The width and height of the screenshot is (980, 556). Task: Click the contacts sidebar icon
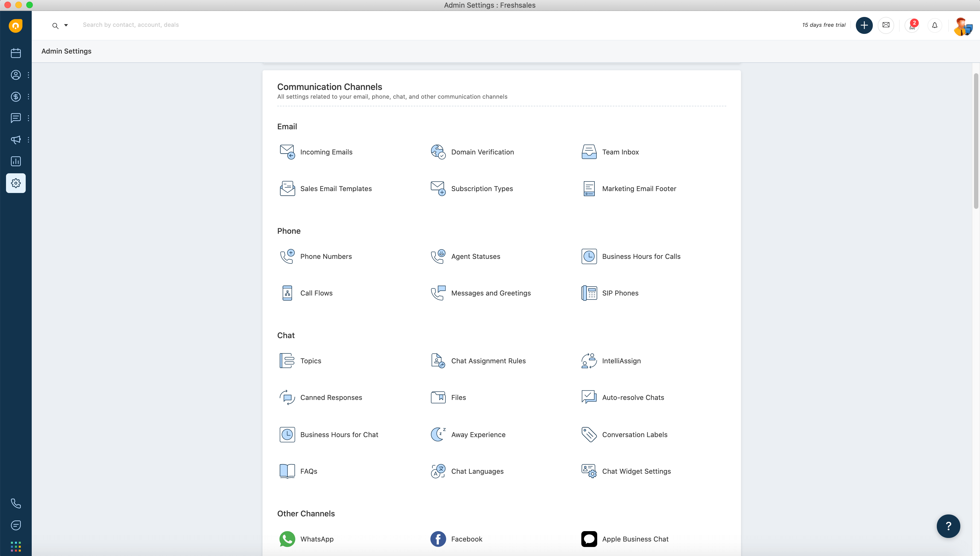coord(16,75)
